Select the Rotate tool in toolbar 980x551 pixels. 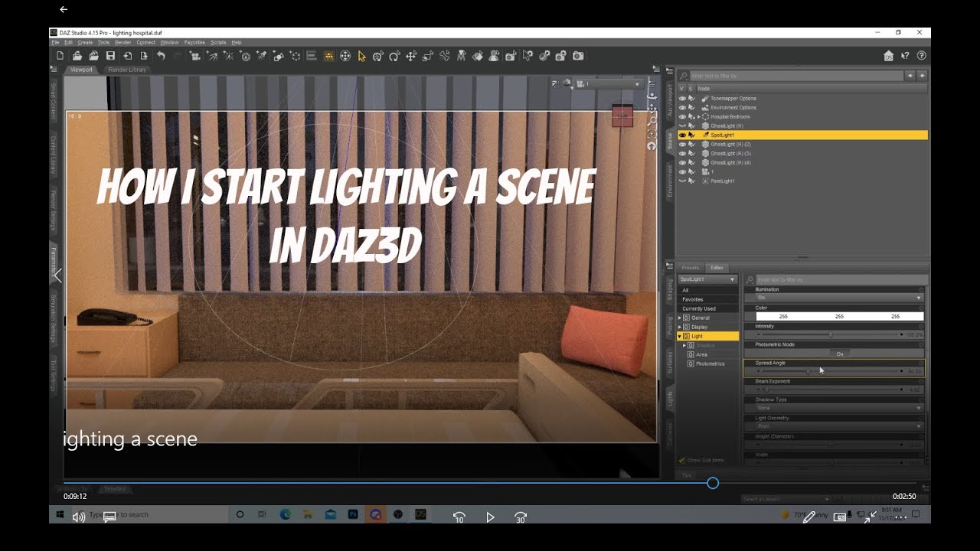click(394, 56)
